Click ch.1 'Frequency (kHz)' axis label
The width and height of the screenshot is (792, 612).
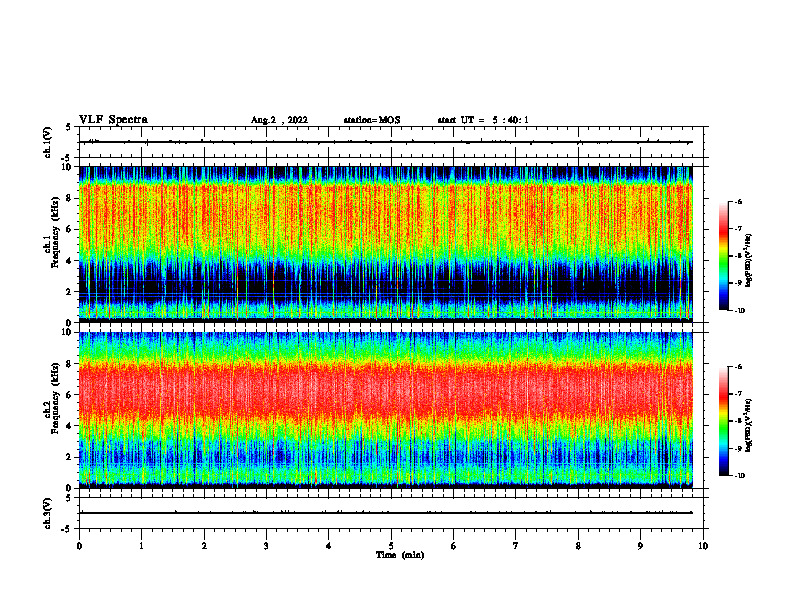[x=55, y=232]
